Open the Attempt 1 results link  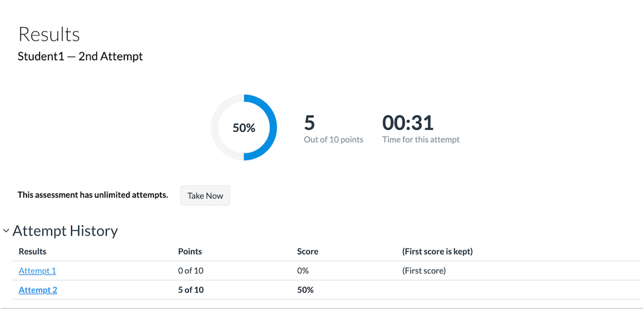(37, 271)
